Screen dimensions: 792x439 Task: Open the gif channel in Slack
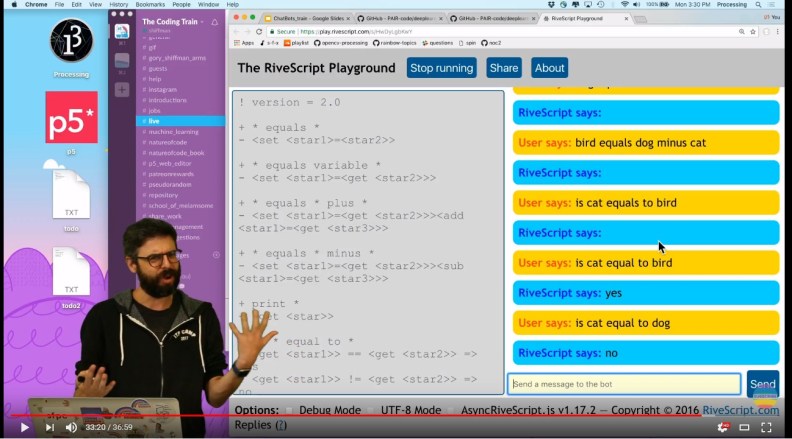(152, 47)
